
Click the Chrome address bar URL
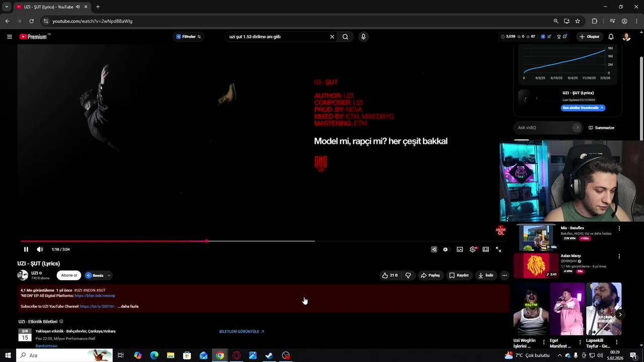(93, 21)
